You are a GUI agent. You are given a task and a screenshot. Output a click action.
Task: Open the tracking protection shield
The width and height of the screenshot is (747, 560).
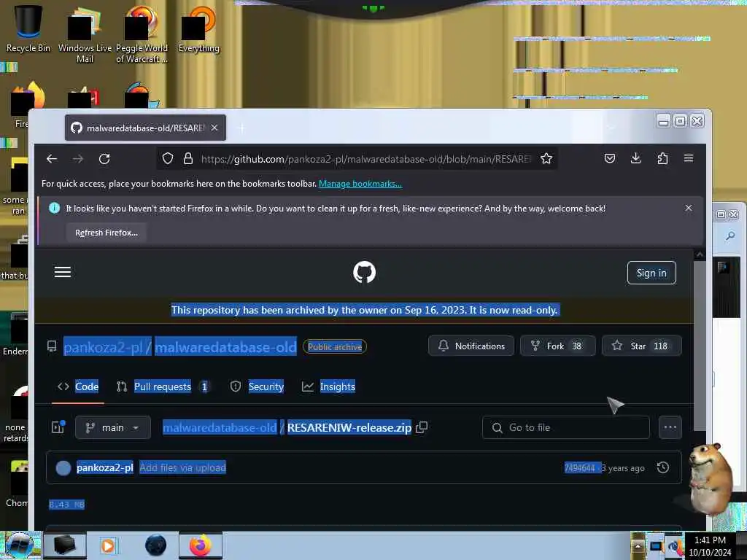(168, 158)
